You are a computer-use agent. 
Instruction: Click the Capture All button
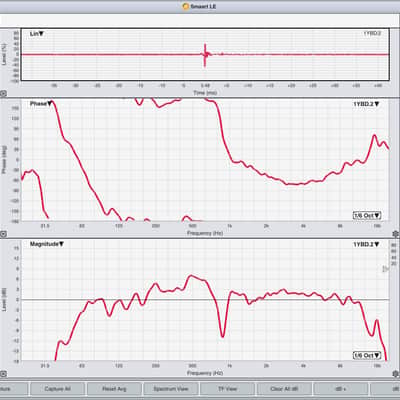[x=57, y=389]
